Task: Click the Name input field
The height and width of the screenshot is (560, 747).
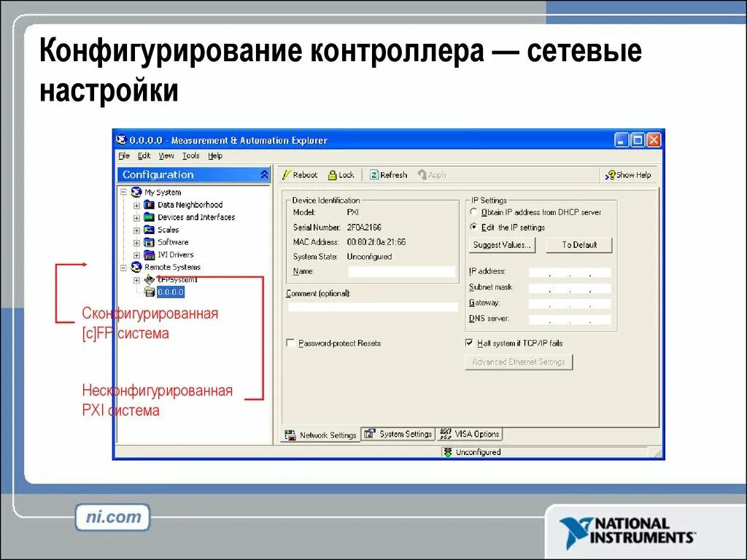Action: click(402, 271)
